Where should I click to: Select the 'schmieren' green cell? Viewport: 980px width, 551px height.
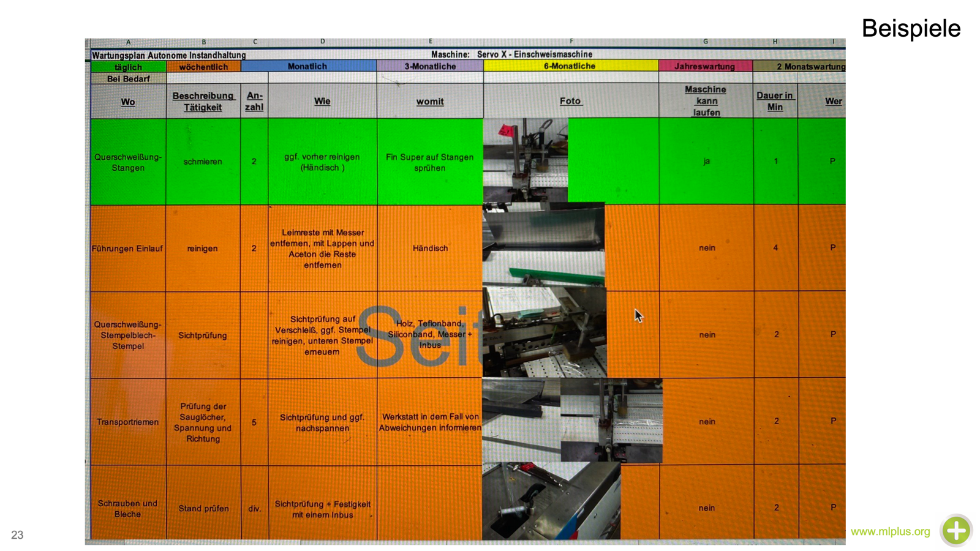click(x=203, y=162)
